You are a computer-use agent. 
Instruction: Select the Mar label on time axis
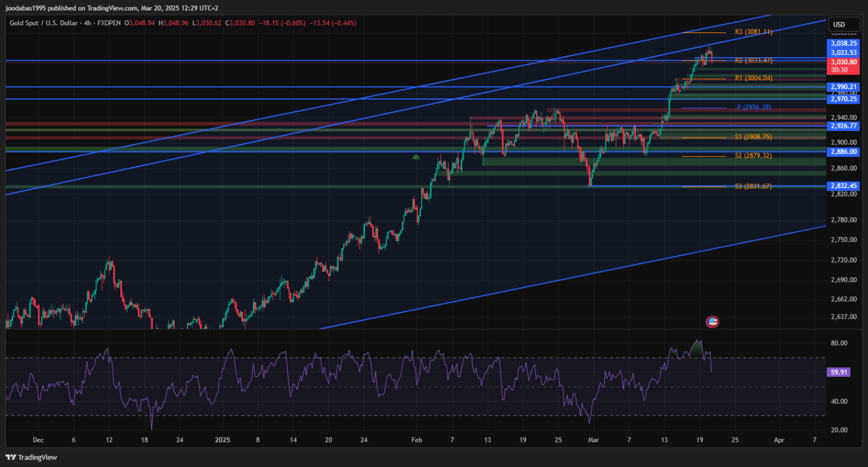594,440
